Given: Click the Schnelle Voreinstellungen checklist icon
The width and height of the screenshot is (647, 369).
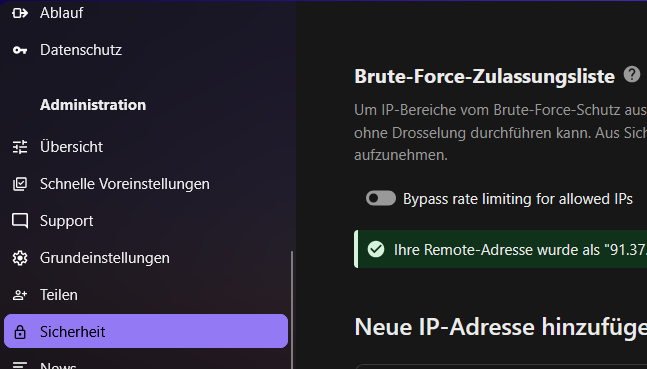Looking at the screenshot, I should (x=20, y=184).
